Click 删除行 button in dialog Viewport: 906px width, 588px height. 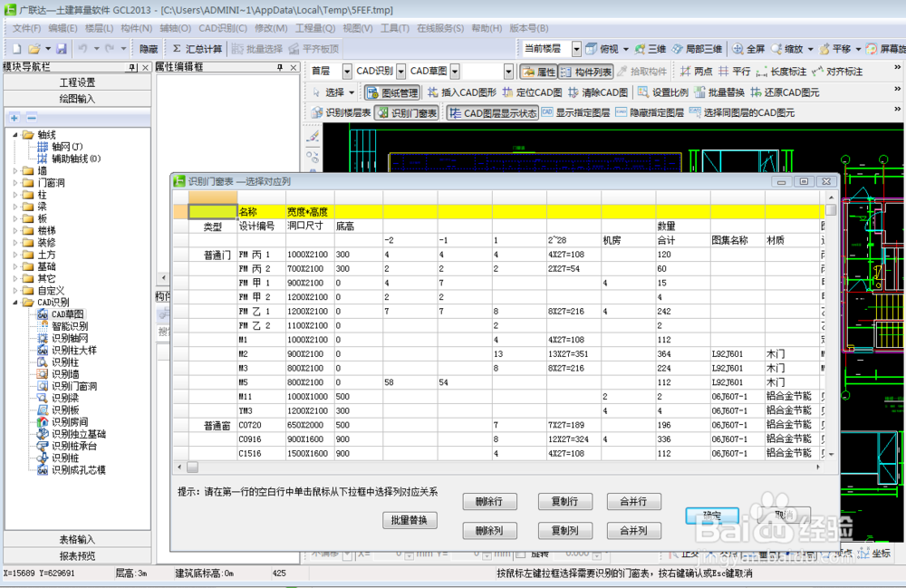coord(489,501)
